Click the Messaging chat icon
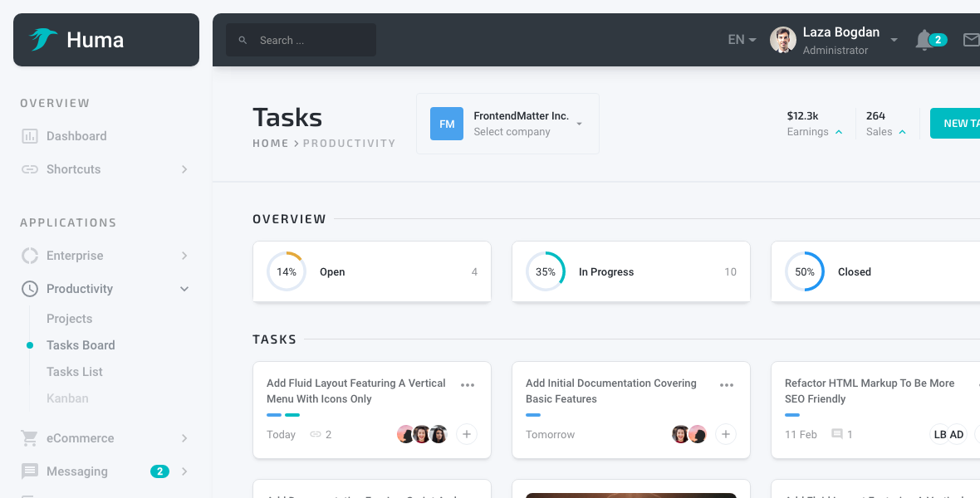The height and width of the screenshot is (498, 980). [x=29, y=471]
